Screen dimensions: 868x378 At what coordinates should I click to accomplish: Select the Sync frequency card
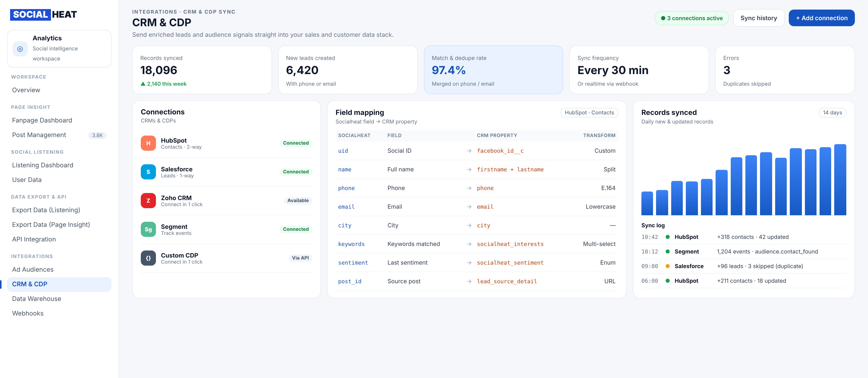[x=639, y=70]
